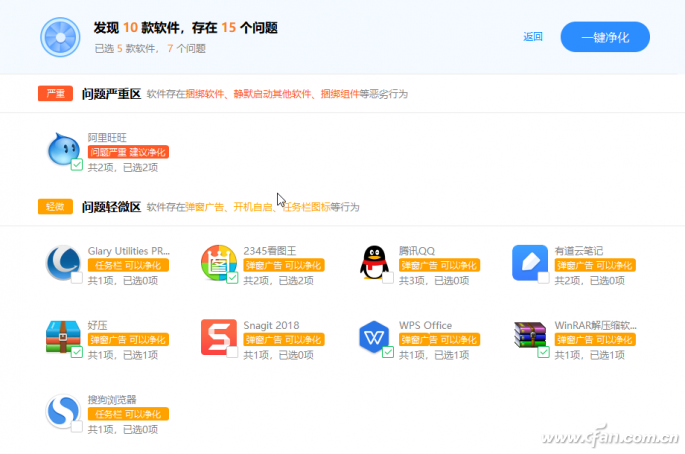
Task: Click the 腾讯QQ penguin icon
Action: [x=374, y=262]
